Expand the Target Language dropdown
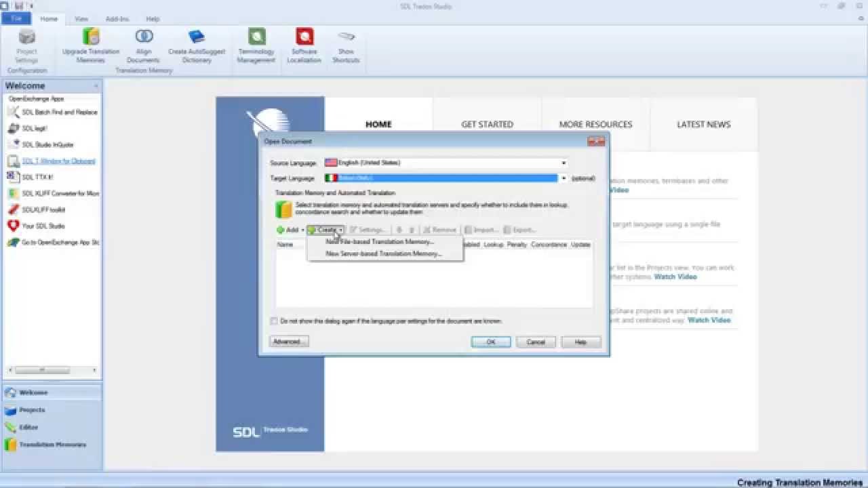 pyautogui.click(x=563, y=178)
